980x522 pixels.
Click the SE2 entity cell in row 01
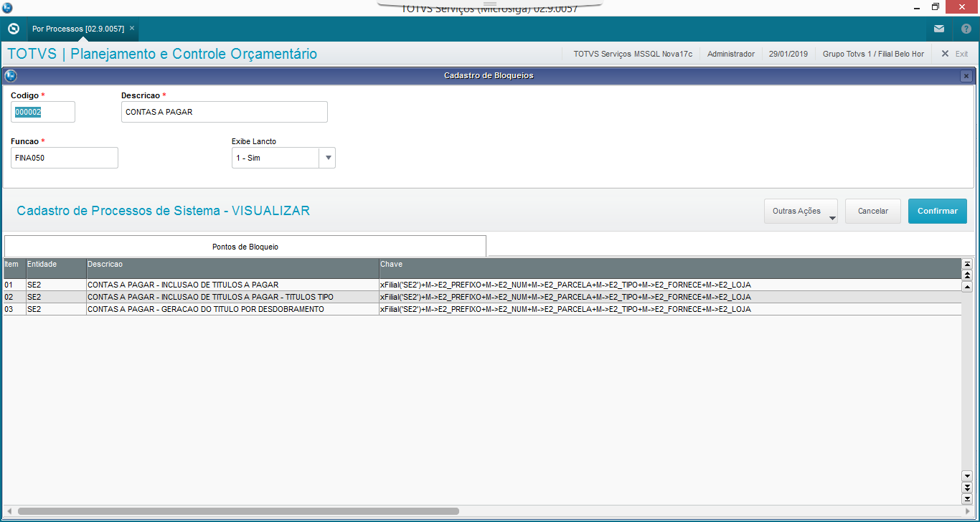coord(56,285)
